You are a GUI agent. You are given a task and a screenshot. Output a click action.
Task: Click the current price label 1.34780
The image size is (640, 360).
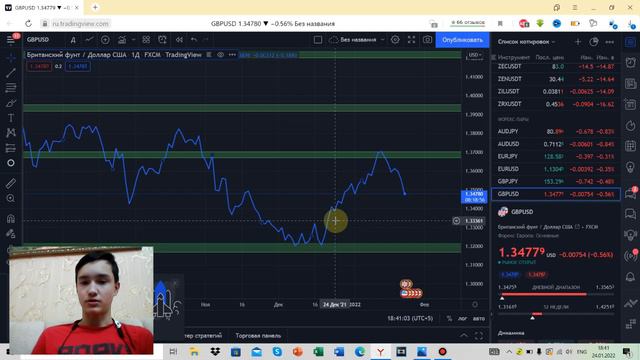pos(474,197)
